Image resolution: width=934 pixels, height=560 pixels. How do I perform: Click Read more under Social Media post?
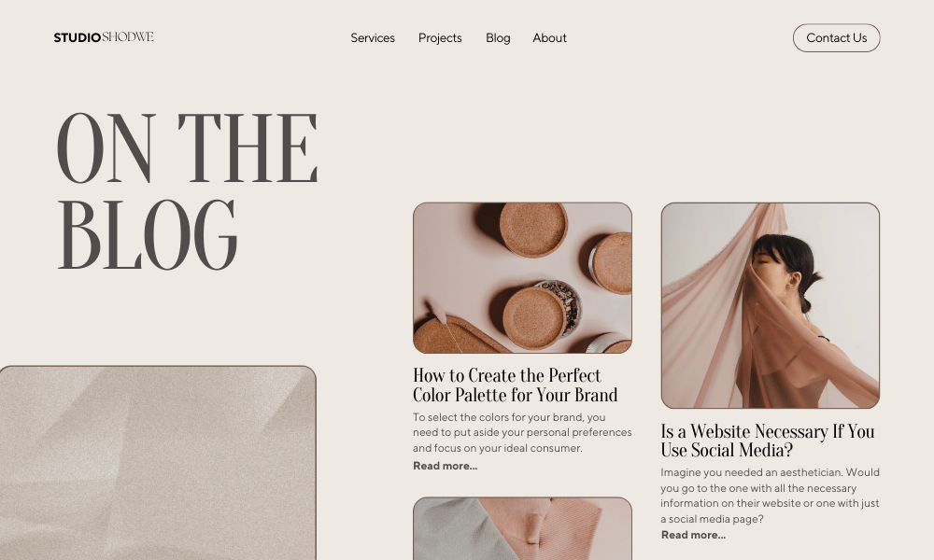[x=693, y=535]
